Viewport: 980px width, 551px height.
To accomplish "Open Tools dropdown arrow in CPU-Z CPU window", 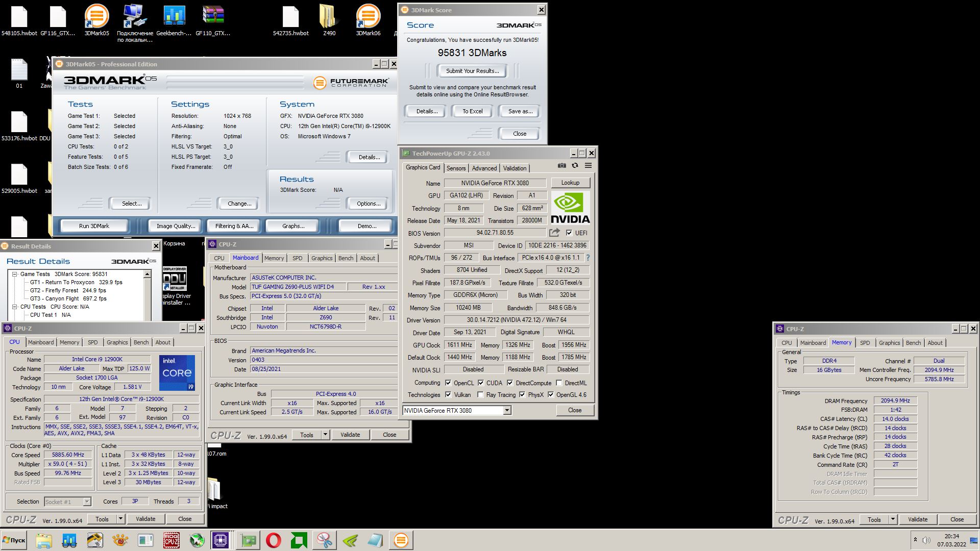I will tap(120, 519).
